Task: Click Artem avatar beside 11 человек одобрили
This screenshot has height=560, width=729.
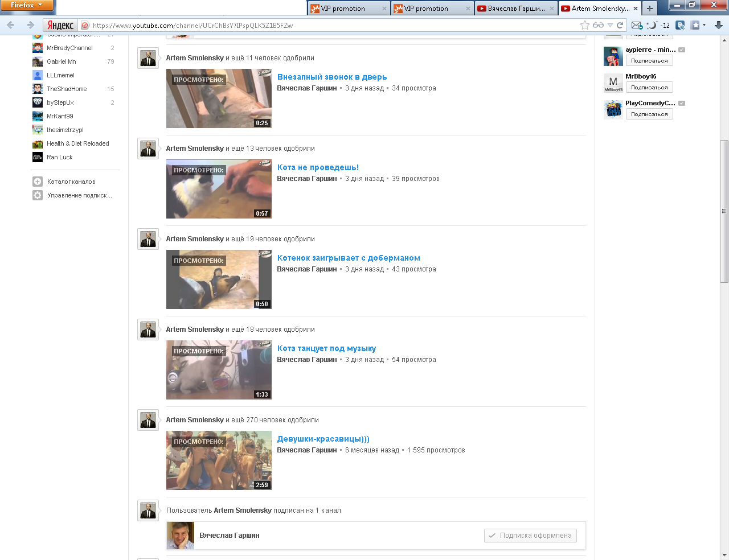Action: [x=148, y=58]
